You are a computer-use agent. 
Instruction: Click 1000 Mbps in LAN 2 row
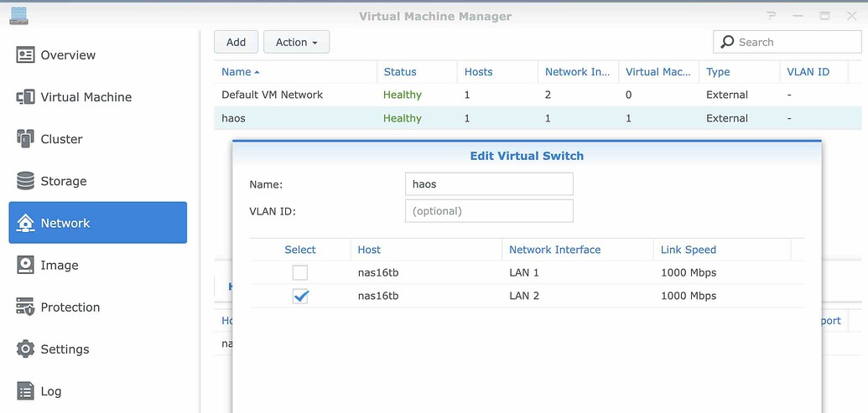coord(689,296)
